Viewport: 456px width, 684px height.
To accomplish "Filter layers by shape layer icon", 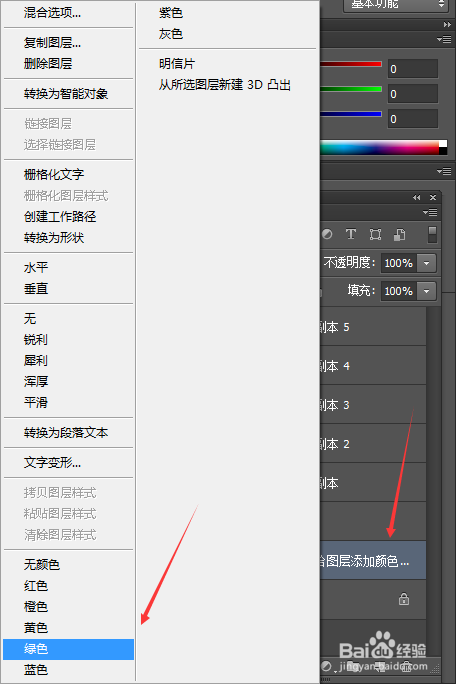I will [x=375, y=234].
